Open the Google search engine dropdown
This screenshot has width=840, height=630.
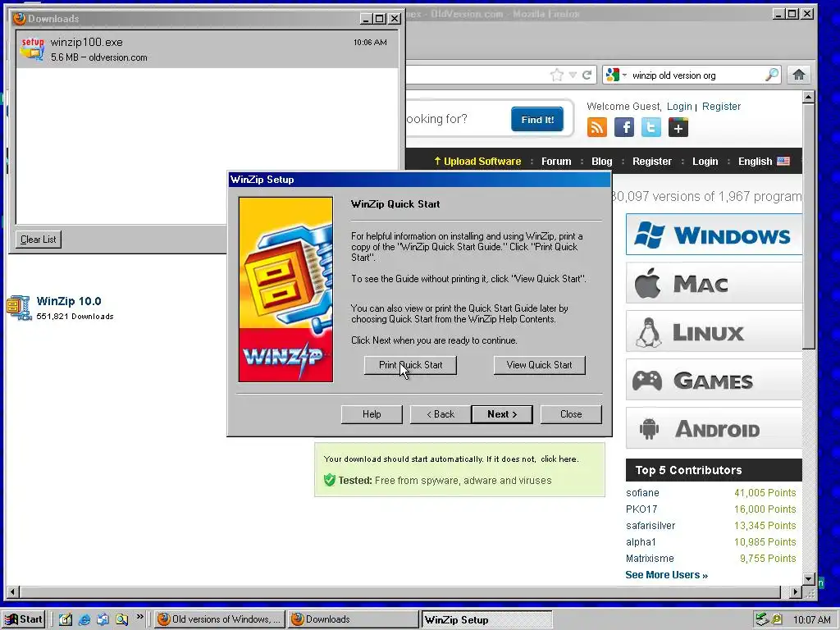[616, 75]
